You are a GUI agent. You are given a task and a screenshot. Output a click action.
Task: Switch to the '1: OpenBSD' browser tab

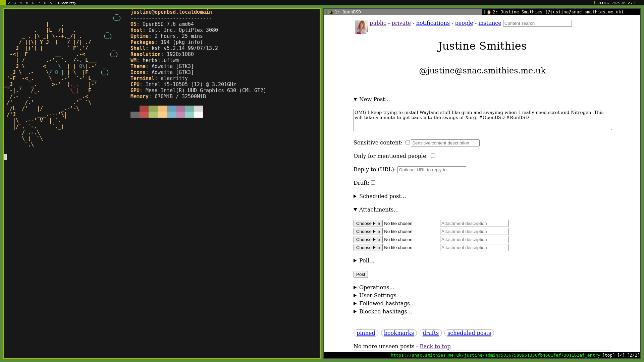click(x=404, y=12)
